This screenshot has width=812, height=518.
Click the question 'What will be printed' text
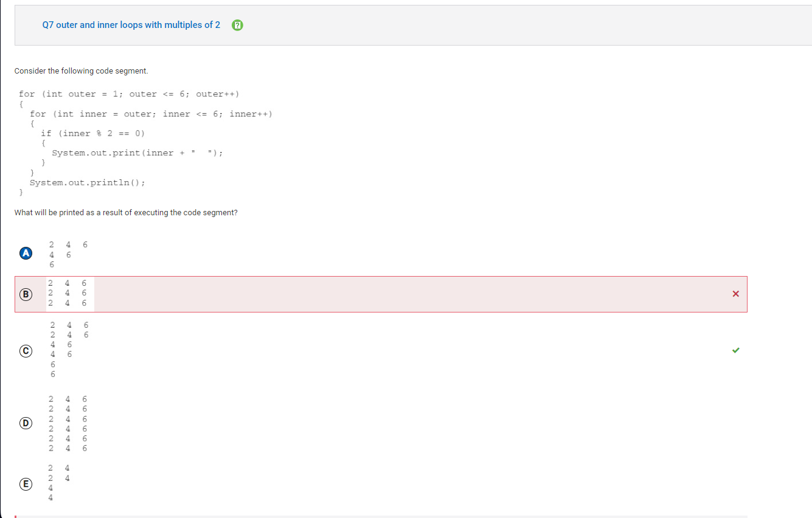click(126, 213)
